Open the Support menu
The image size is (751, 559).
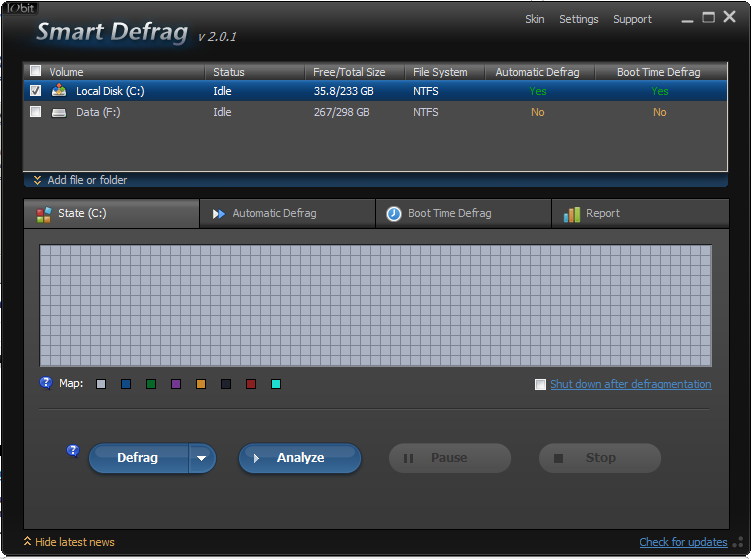pos(632,19)
